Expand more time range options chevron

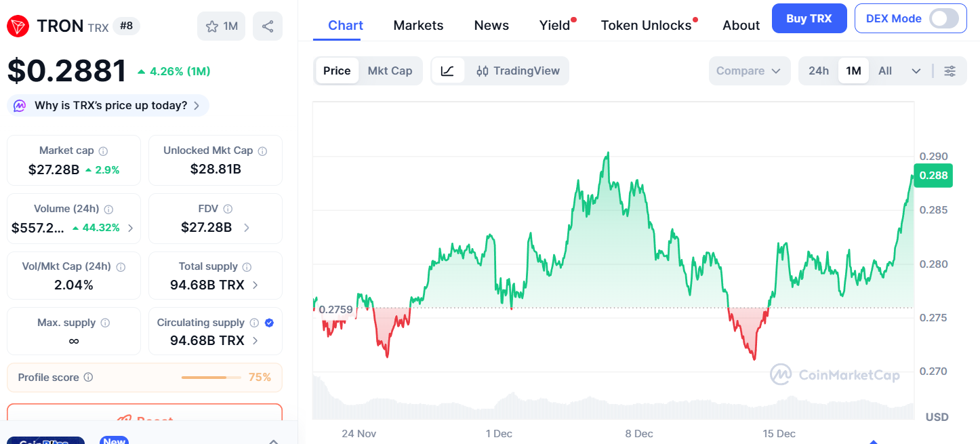pos(916,71)
